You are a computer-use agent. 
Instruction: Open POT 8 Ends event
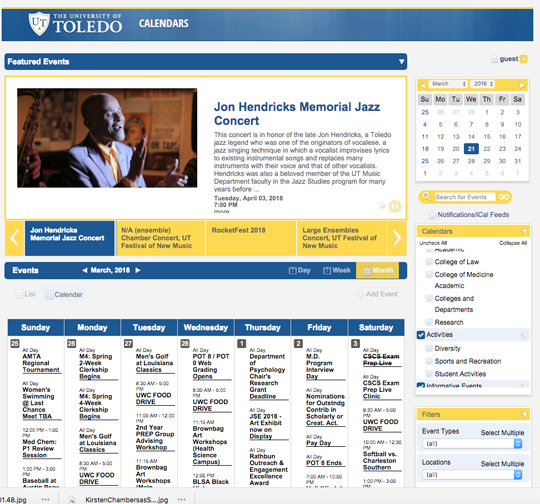(324, 463)
